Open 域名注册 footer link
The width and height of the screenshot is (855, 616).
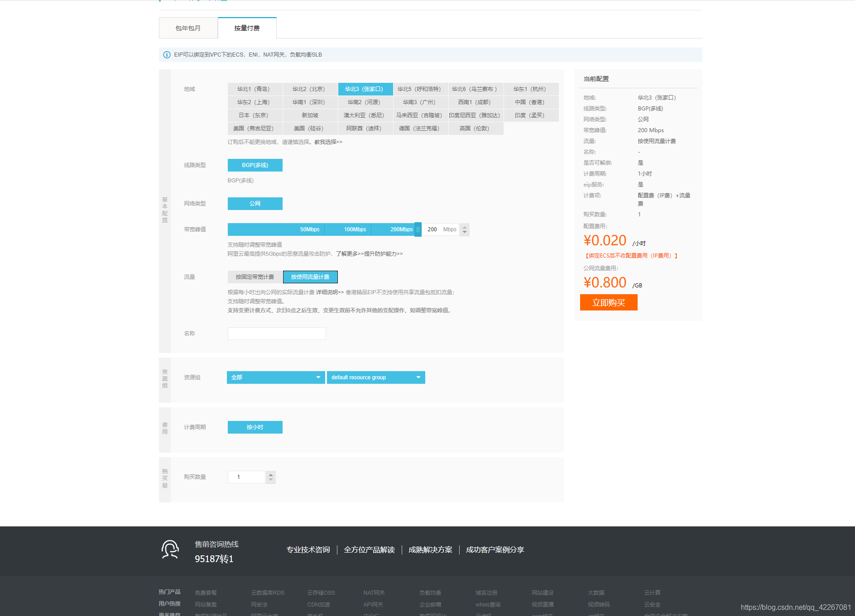coord(486,593)
